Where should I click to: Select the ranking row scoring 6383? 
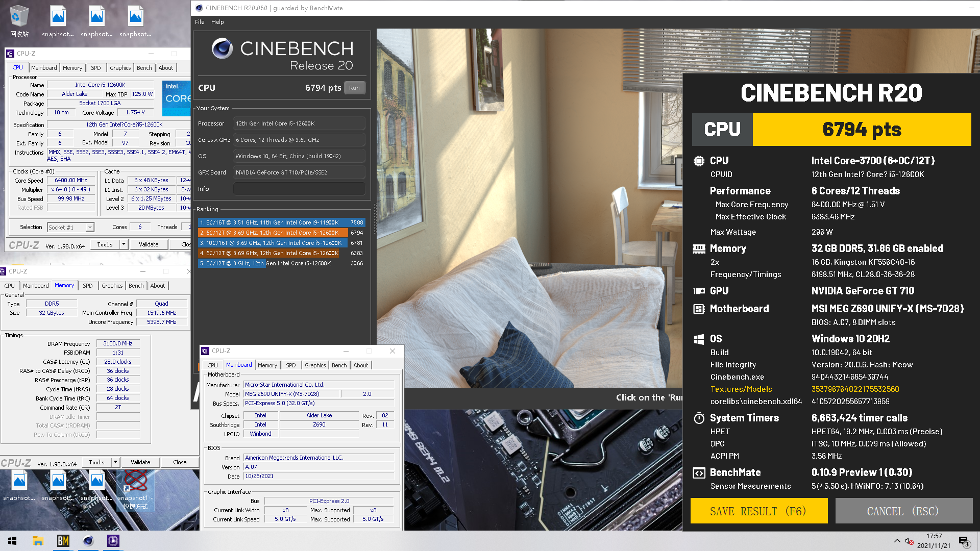click(281, 253)
